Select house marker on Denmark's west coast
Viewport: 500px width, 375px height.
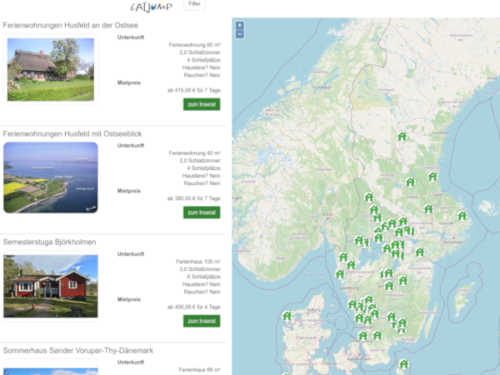click(x=287, y=316)
